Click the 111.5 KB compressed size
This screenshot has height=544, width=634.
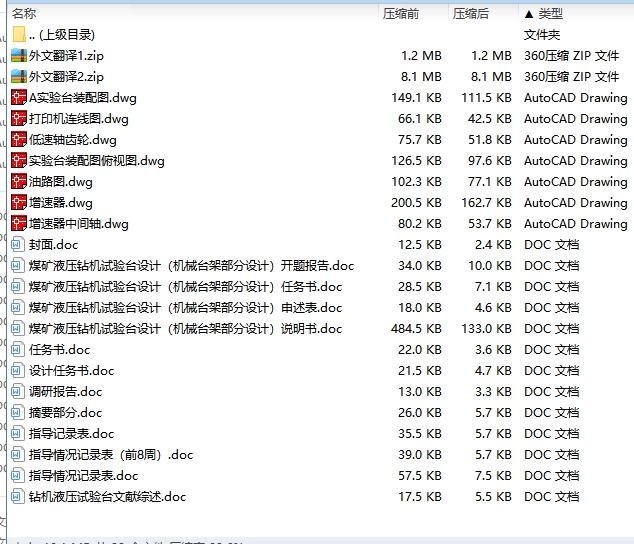click(486, 97)
